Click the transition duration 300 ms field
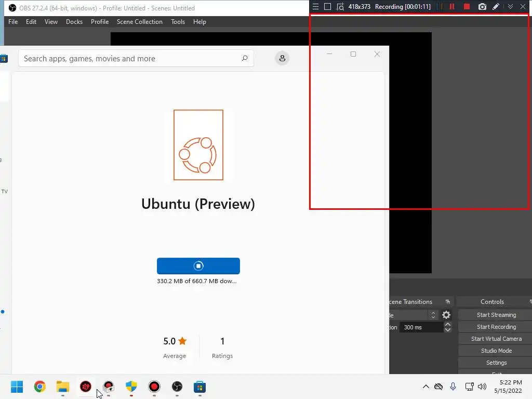Image resolution: width=532 pixels, height=399 pixels. click(x=421, y=327)
